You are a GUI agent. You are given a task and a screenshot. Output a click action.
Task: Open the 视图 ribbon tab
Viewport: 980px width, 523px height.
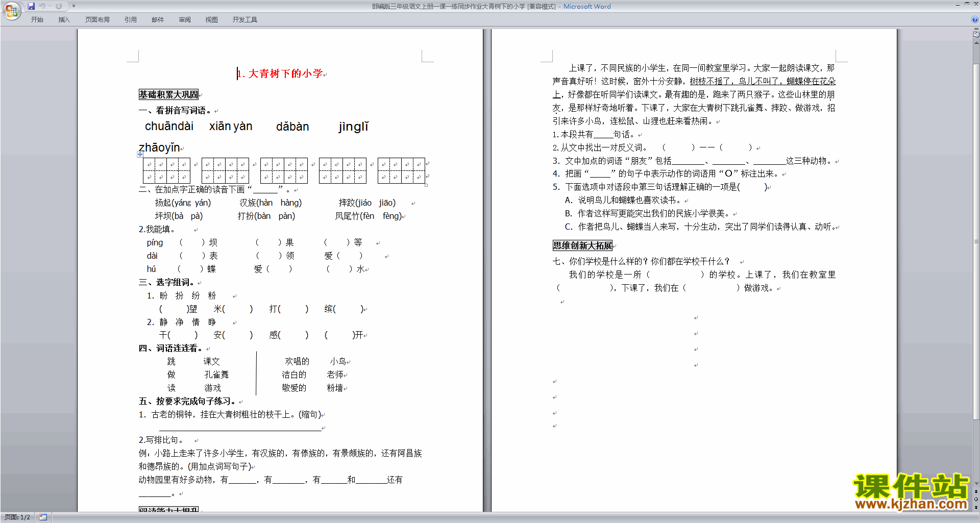pos(212,19)
